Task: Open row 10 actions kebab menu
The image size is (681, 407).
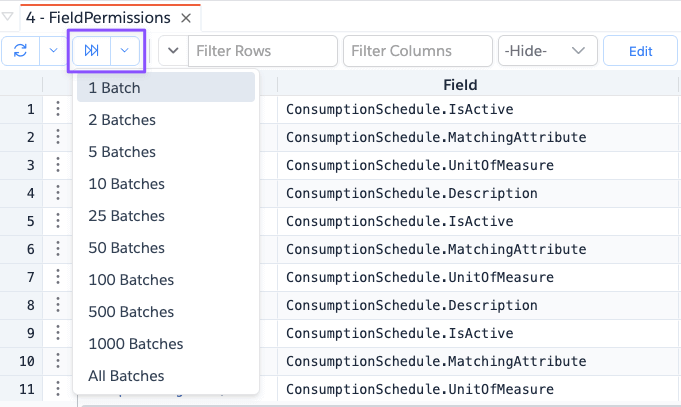Action: pyautogui.click(x=58, y=361)
